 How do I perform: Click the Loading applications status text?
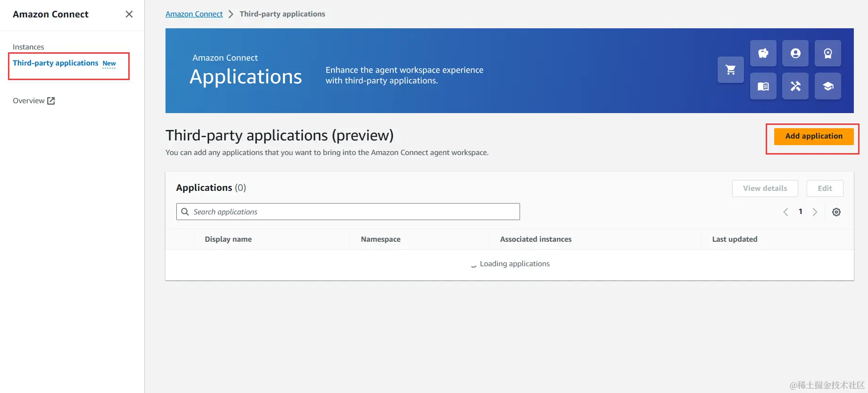514,264
